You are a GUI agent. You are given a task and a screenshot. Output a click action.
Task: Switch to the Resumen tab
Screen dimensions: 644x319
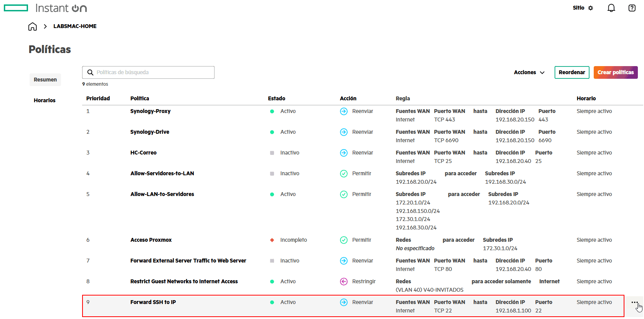coord(45,80)
